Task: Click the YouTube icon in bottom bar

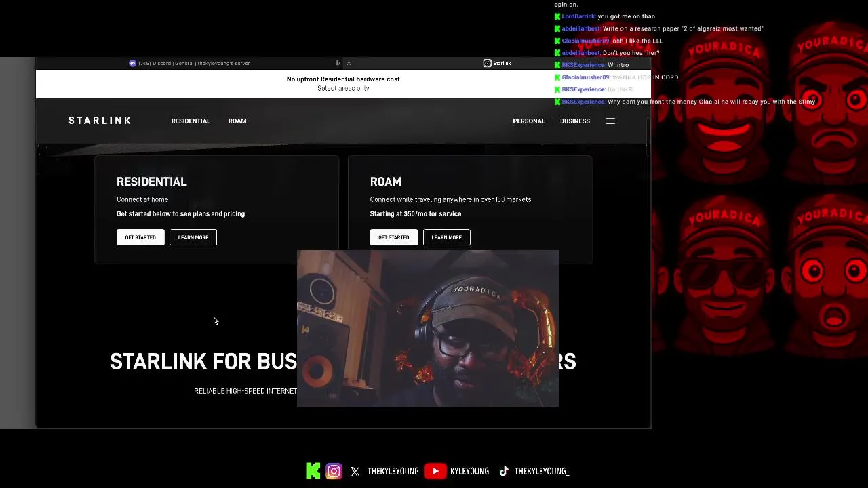Action: [x=435, y=471]
